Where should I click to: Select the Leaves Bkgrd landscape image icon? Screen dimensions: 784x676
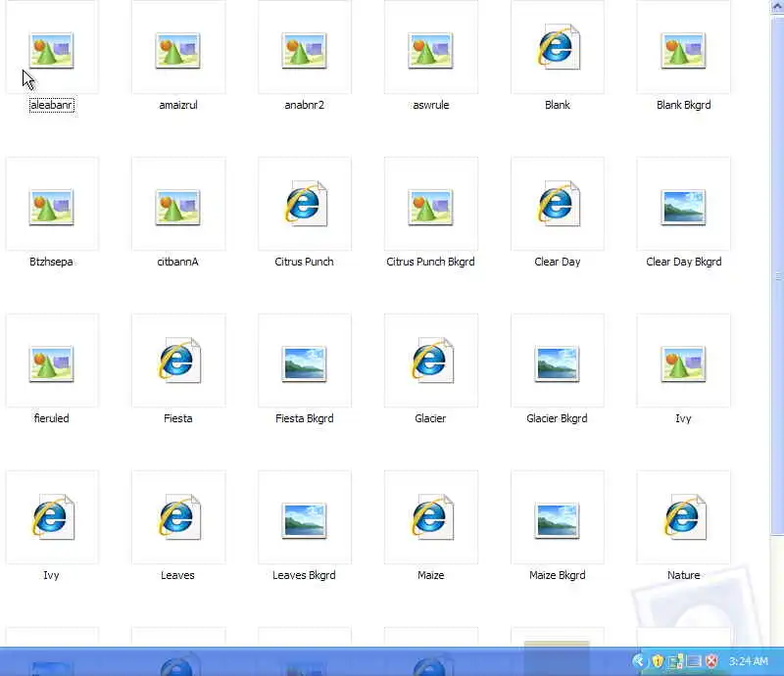click(304, 520)
